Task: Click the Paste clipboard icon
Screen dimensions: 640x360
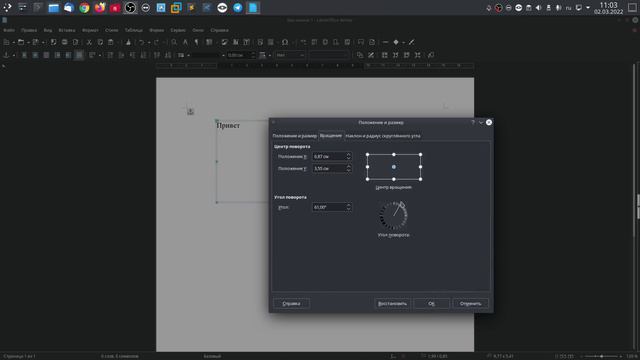Action: [111, 42]
